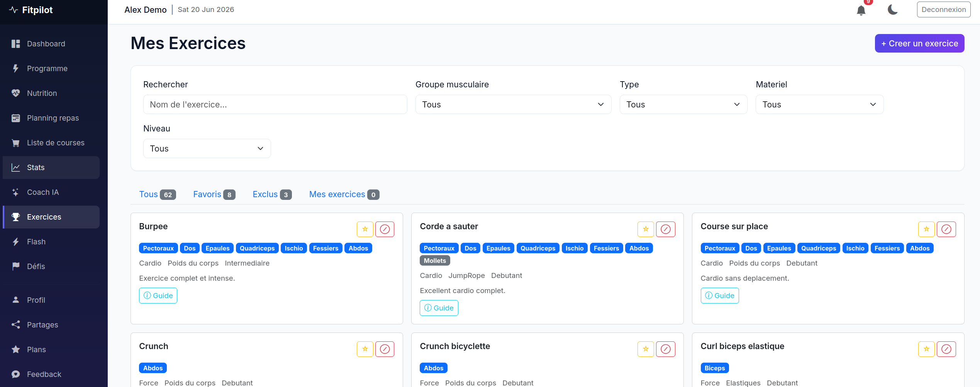Favorite the Crunch exercise star

[x=365, y=349]
